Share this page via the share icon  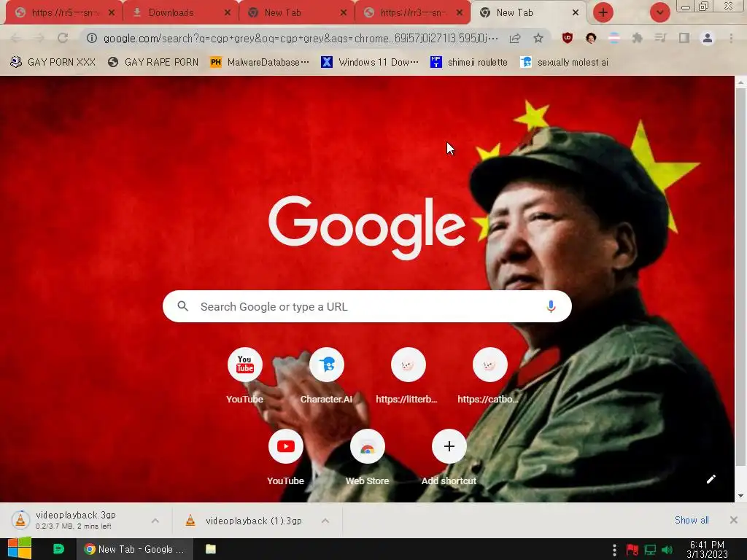click(x=515, y=38)
